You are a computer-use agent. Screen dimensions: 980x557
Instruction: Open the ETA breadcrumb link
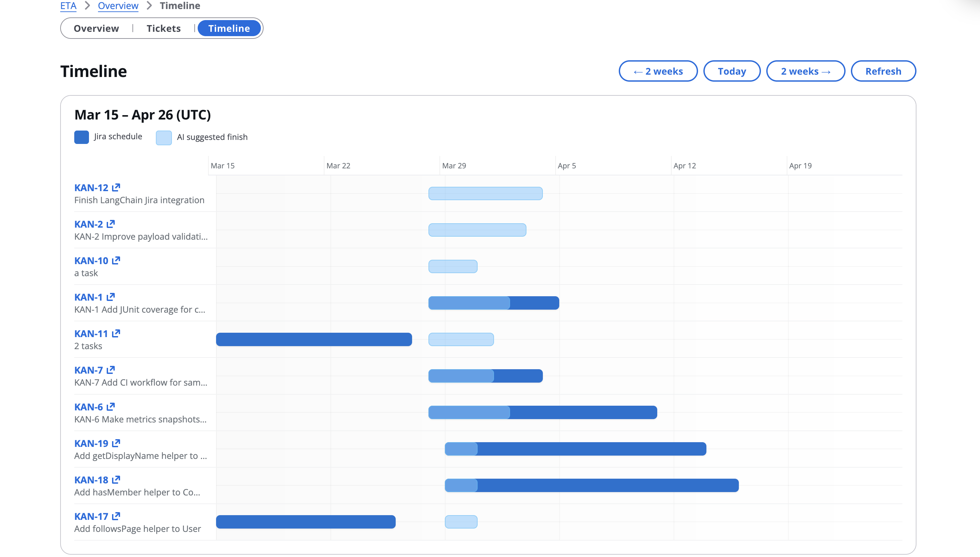tap(69, 6)
